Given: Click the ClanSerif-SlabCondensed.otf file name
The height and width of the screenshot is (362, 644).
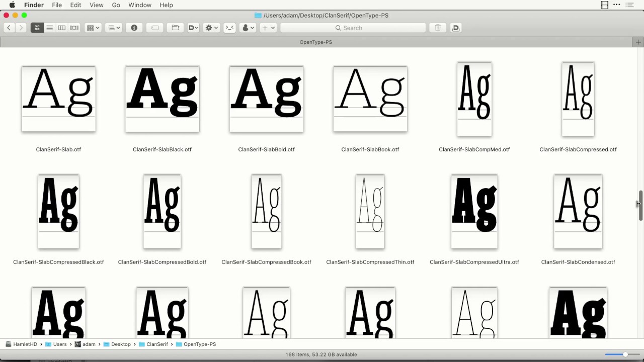Looking at the screenshot, I should click(x=578, y=262).
